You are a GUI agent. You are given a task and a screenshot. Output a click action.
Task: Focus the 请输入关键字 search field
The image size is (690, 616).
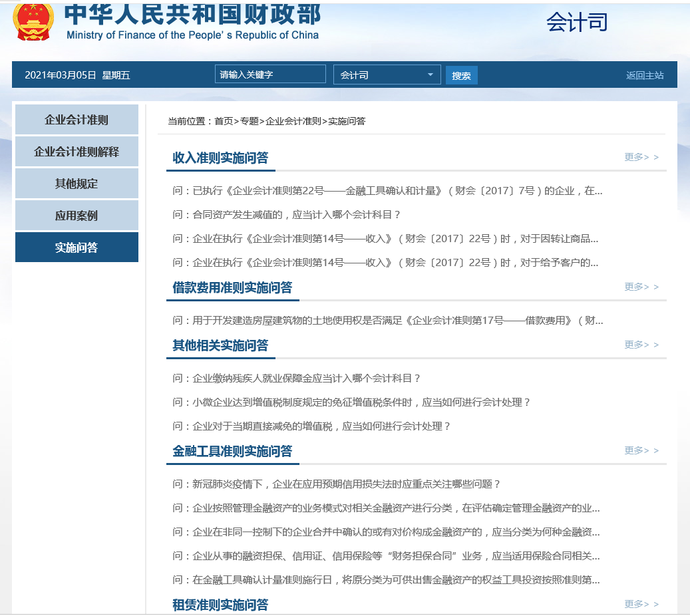click(270, 75)
